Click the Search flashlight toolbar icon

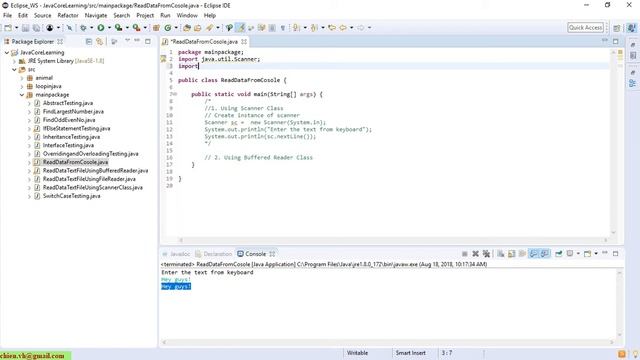pyautogui.click(x=209, y=28)
